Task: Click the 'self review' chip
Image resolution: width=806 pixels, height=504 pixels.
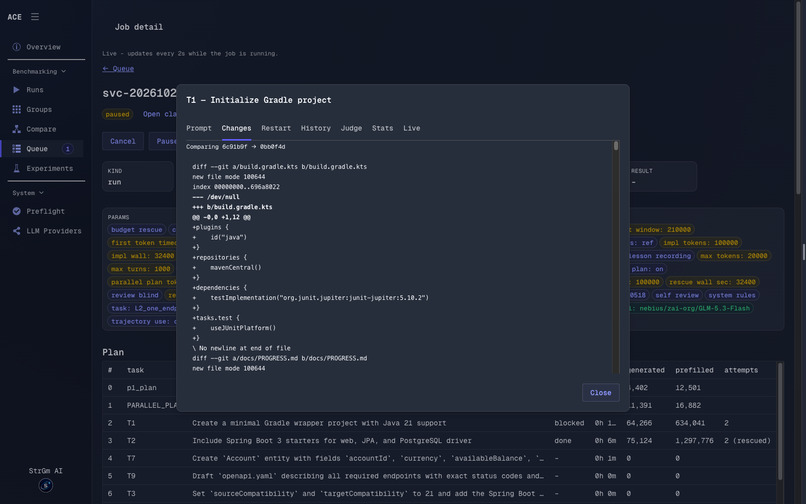Action: point(676,295)
